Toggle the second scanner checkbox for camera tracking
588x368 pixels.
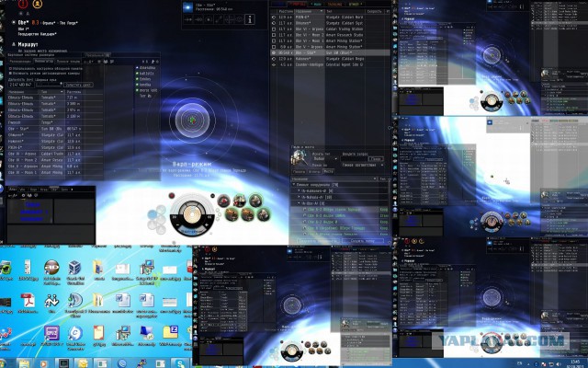point(10,74)
